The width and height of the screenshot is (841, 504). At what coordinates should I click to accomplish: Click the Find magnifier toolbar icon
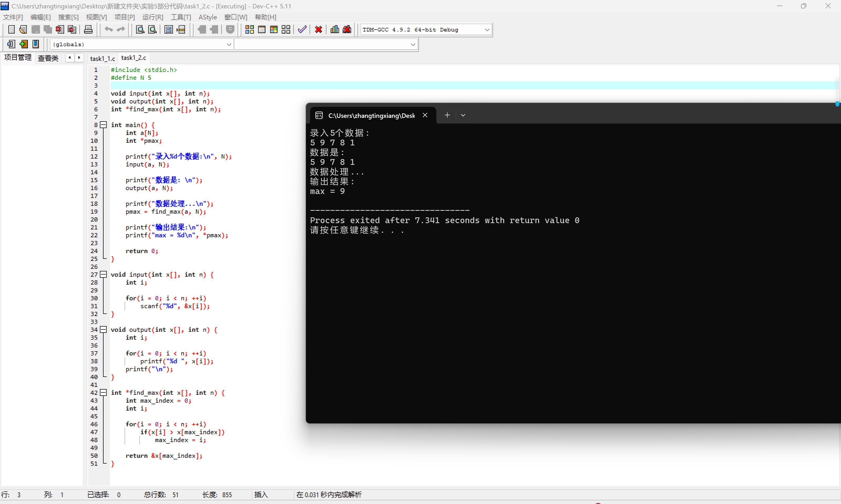tap(140, 30)
